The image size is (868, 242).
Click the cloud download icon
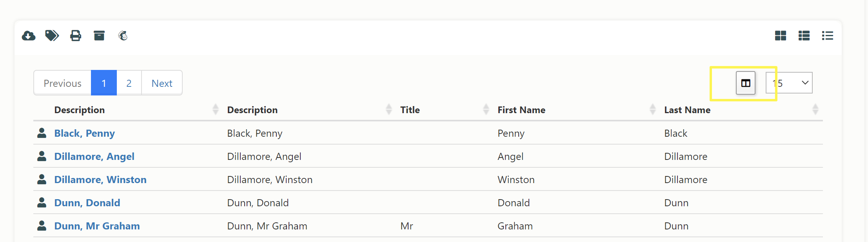(29, 36)
